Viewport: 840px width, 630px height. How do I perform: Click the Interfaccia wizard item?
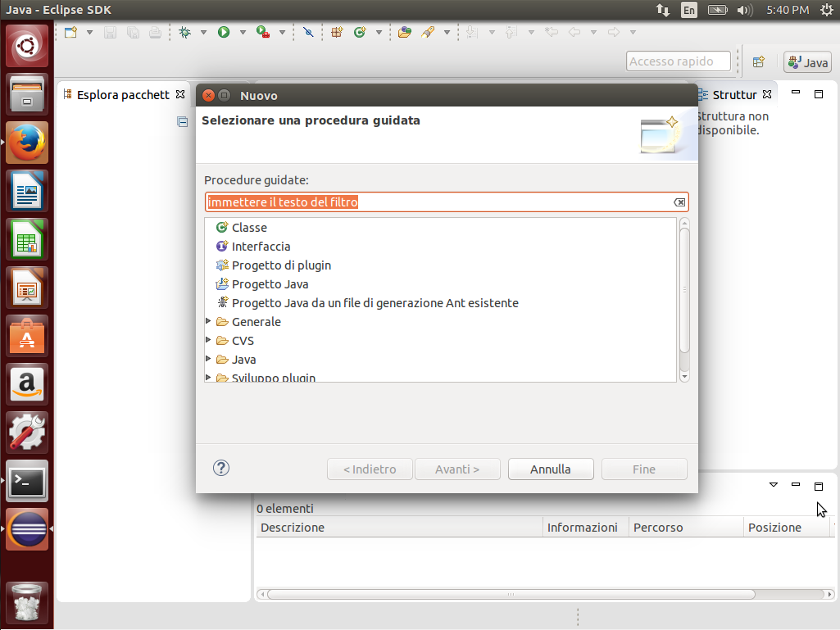[x=261, y=247]
